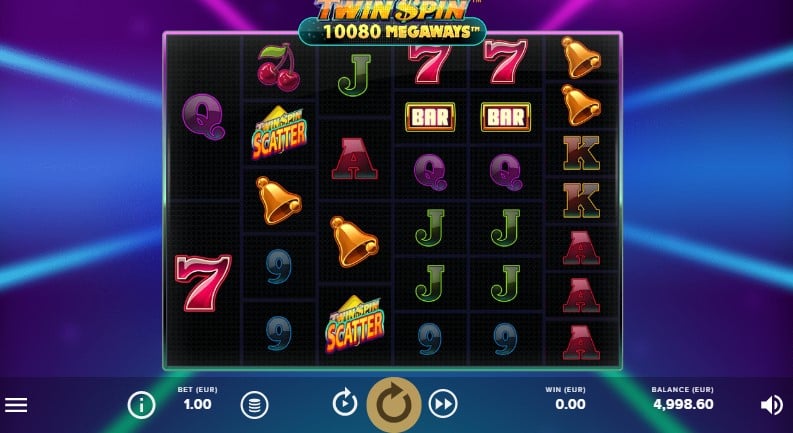Select the top bell on reel six
The height and width of the screenshot is (433, 793).
click(581, 57)
